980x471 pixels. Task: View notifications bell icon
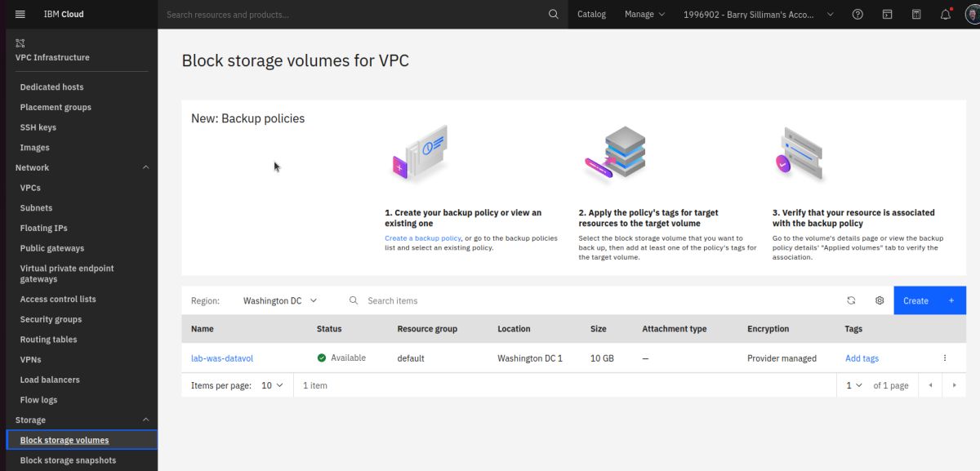[x=946, y=14]
